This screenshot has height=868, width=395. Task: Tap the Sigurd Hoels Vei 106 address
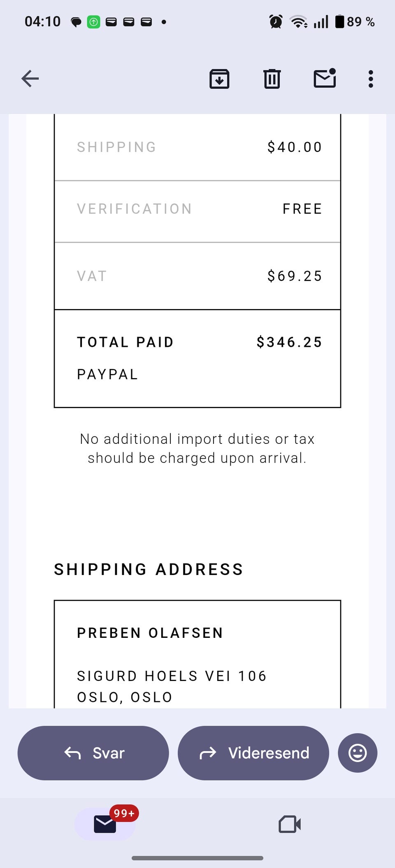(172, 676)
